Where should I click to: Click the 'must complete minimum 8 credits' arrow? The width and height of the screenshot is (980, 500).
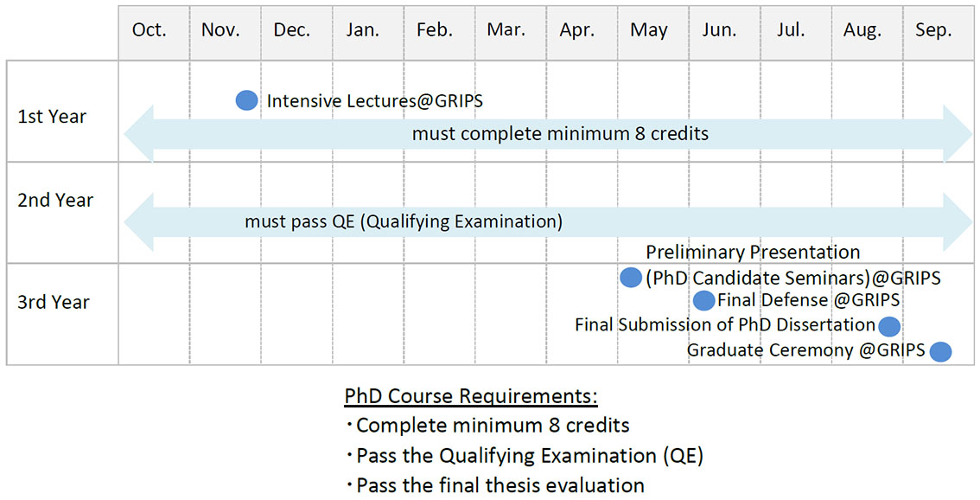[x=548, y=134]
